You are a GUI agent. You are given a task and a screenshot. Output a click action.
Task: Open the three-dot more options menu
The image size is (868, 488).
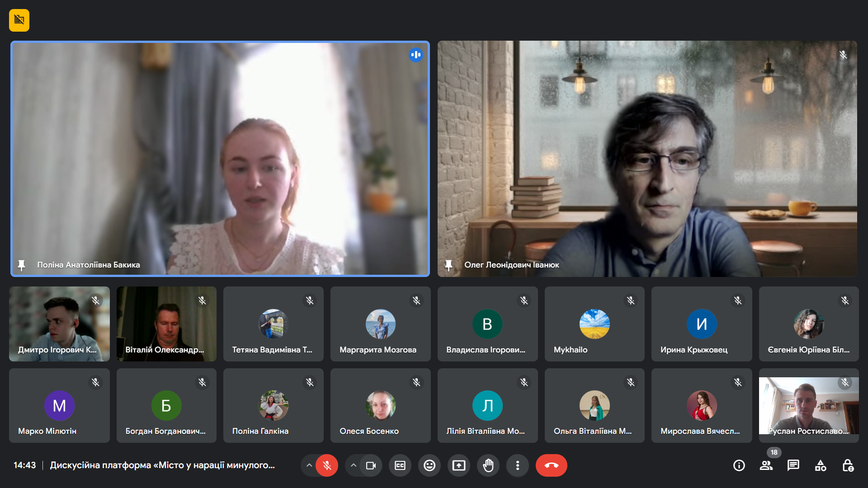517,465
